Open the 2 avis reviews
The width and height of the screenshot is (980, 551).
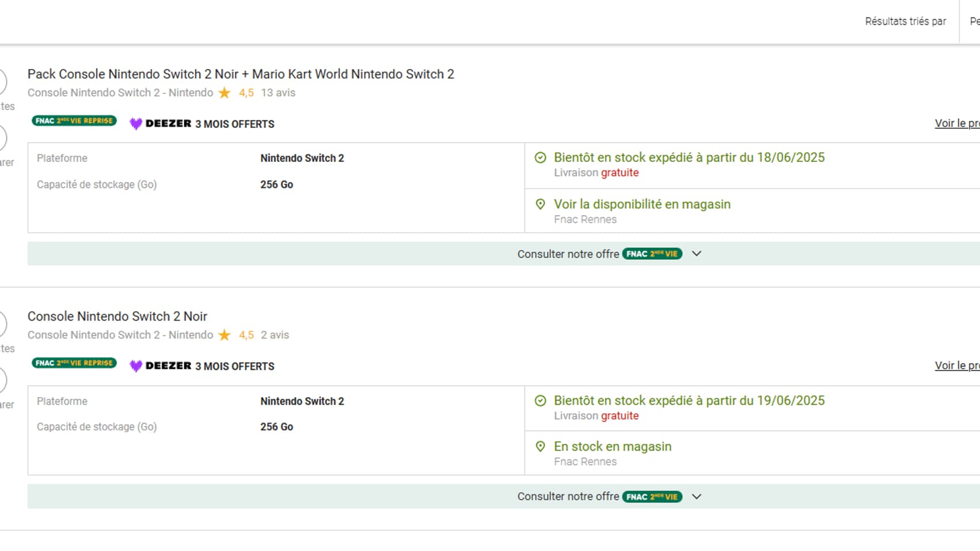tap(275, 335)
